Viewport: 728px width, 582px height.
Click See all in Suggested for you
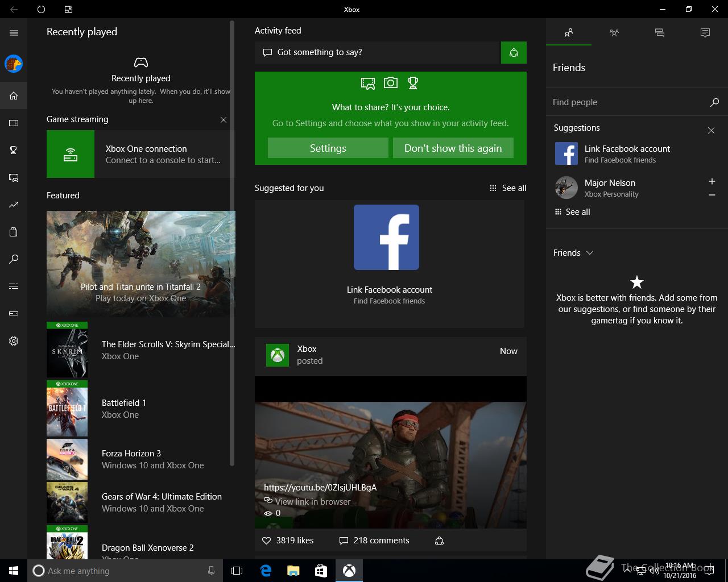coord(508,188)
